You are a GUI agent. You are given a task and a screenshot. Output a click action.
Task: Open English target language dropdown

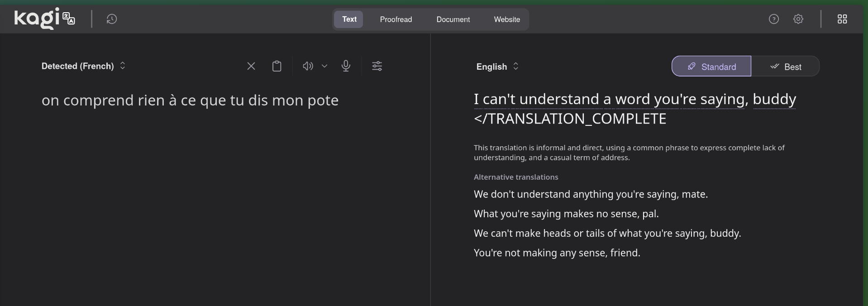tap(497, 67)
